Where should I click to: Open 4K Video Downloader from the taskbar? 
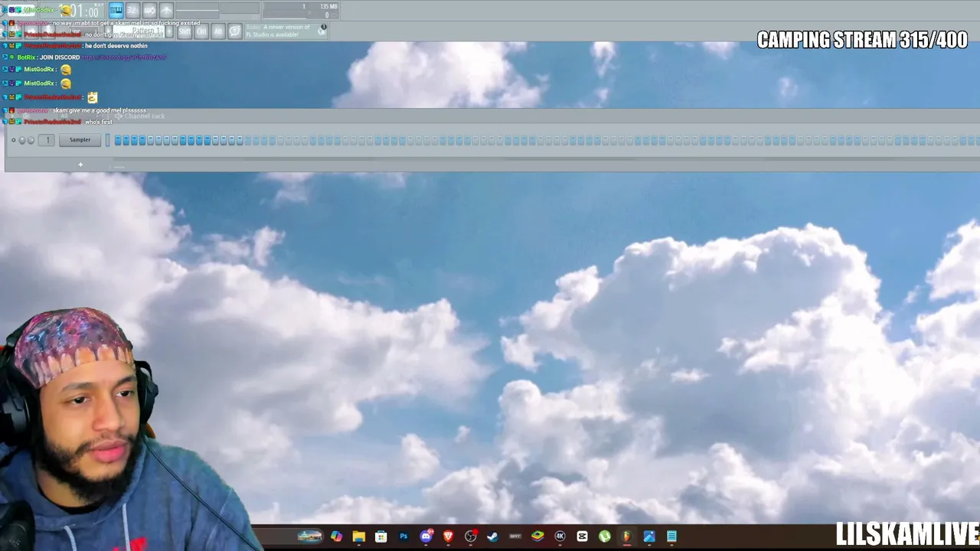click(560, 536)
